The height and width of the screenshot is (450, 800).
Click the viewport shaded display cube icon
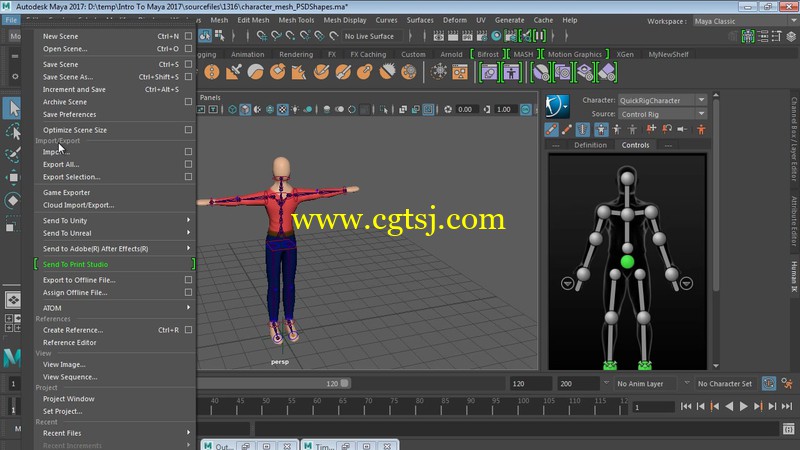click(245, 109)
